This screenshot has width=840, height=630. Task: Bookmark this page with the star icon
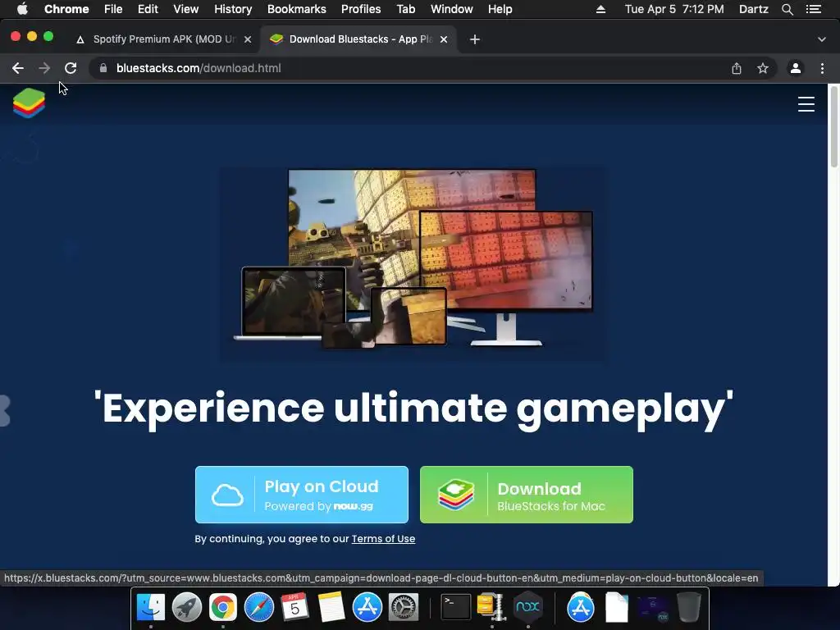(x=763, y=68)
